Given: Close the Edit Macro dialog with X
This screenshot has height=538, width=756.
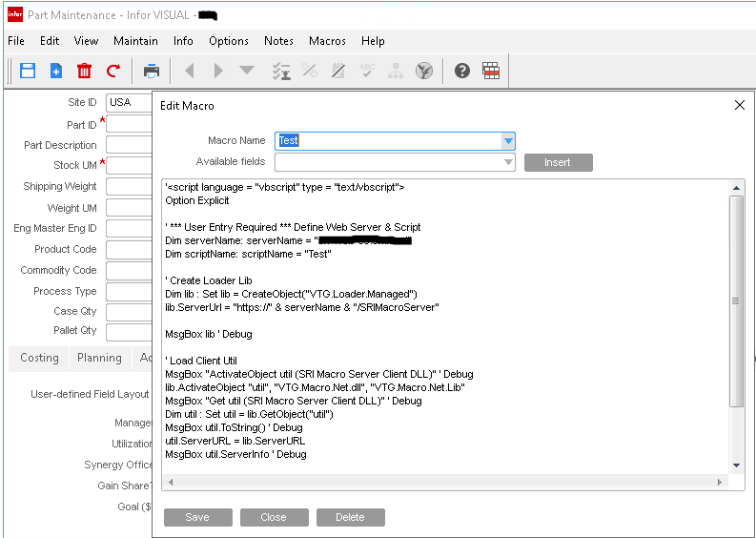Looking at the screenshot, I should (x=740, y=105).
